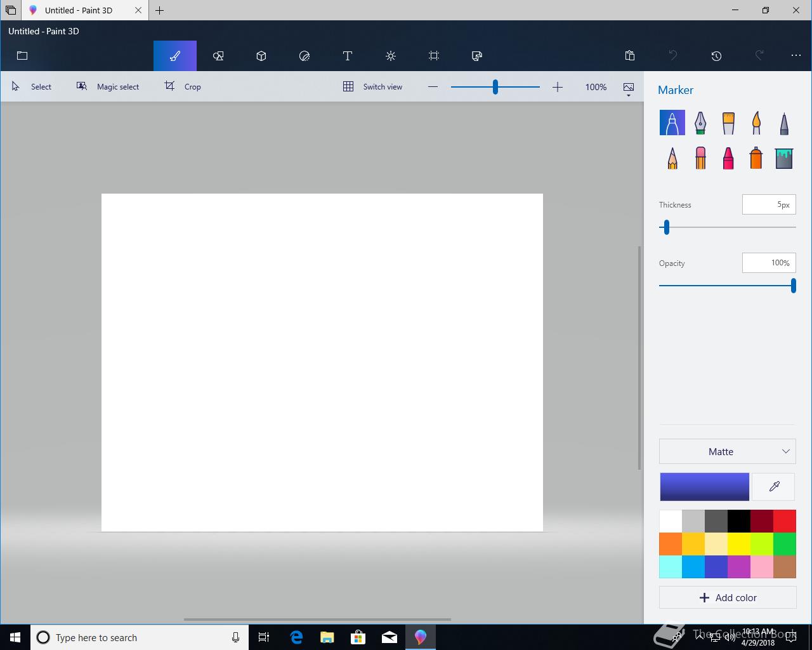This screenshot has height=650, width=812.
Task: Click the Thickness value input field
Action: tap(768, 204)
